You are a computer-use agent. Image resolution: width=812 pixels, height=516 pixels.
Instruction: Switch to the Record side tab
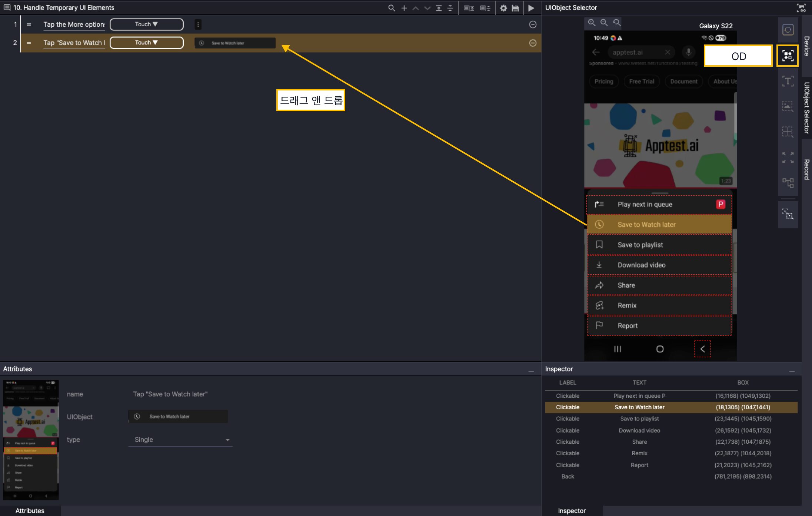pyautogui.click(x=806, y=169)
